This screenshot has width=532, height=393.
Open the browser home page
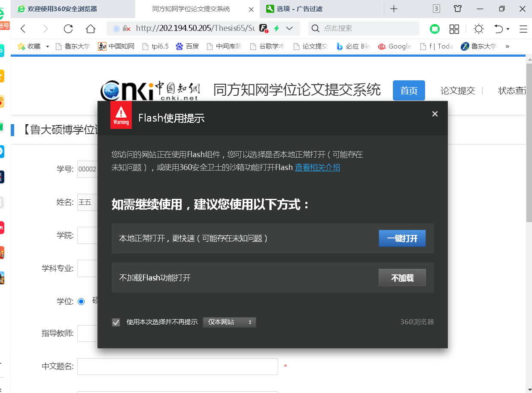click(x=91, y=29)
